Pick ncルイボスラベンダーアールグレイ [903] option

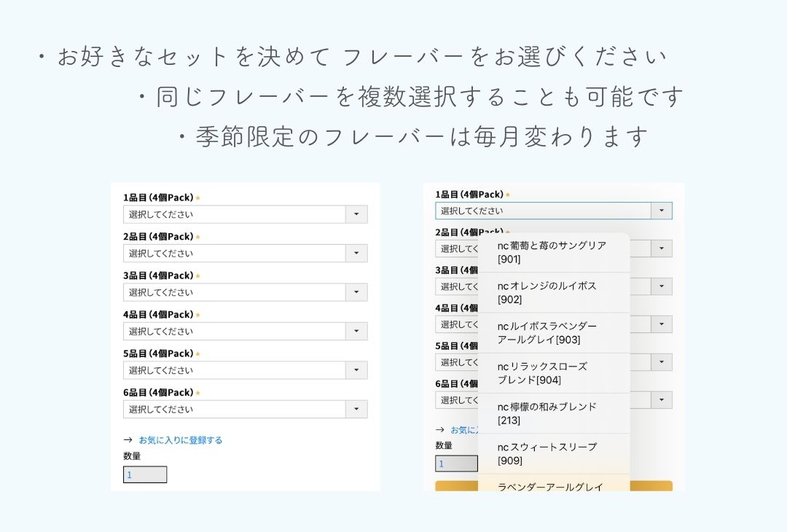coord(552,332)
